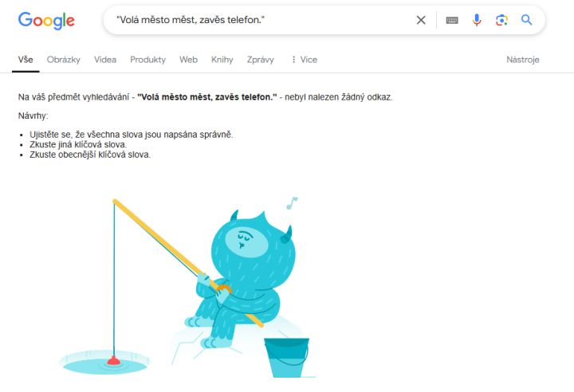Select the Vše results tab

coord(26,60)
